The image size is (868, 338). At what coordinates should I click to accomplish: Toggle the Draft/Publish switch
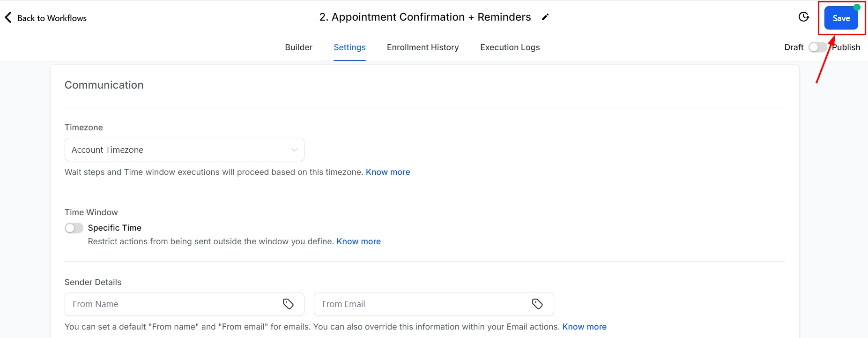click(817, 47)
